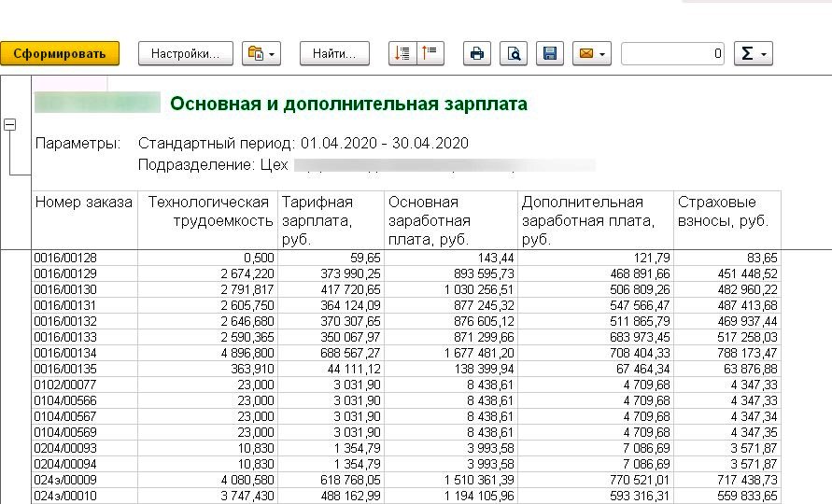The height and width of the screenshot is (504, 832).
Task: Select labor value 0,500
Action: pyautogui.click(x=208, y=258)
